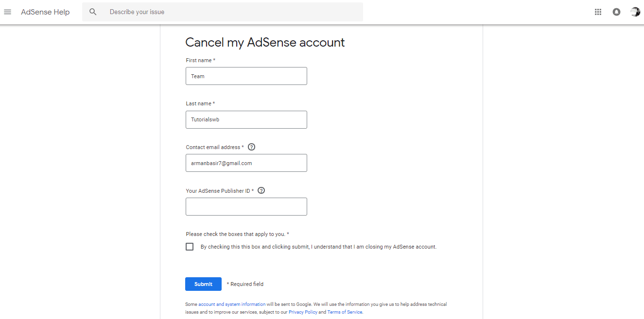Click the help icon beside Publisher ID
This screenshot has height=319, width=644.
click(261, 190)
